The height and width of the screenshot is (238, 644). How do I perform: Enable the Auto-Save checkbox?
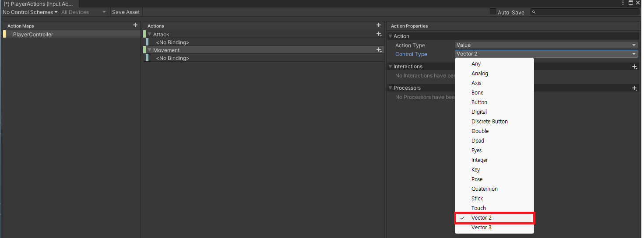pyautogui.click(x=493, y=12)
